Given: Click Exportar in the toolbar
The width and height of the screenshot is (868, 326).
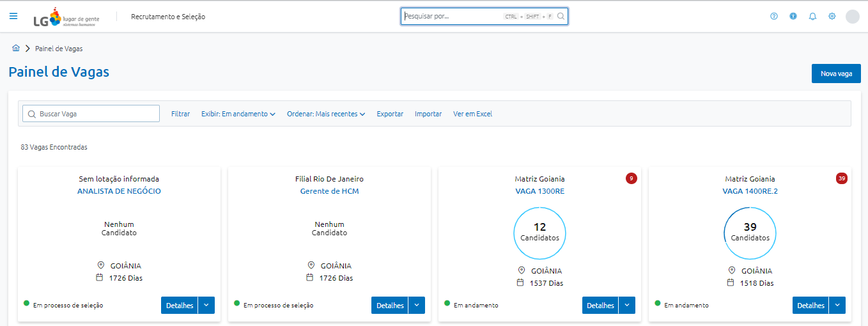Looking at the screenshot, I should pyautogui.click(x=390, y=114).
